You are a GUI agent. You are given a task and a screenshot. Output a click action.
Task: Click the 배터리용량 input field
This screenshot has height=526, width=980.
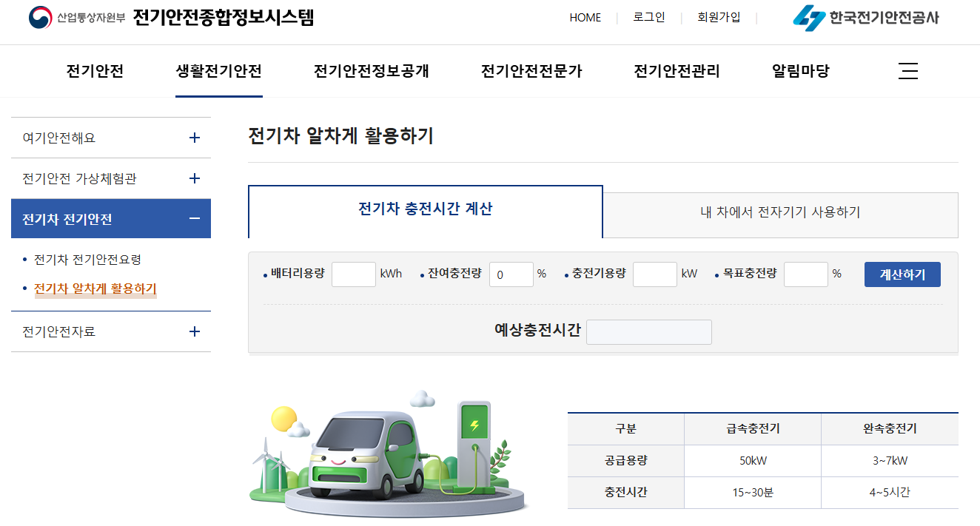click(x=354, y=274)
